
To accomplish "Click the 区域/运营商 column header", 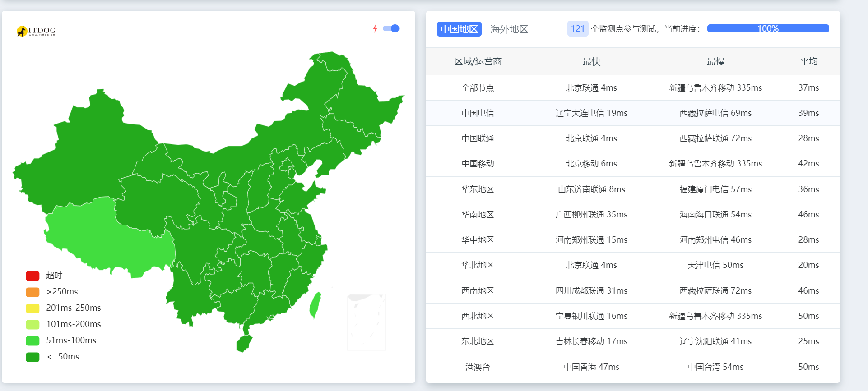I will coord(478,61).
